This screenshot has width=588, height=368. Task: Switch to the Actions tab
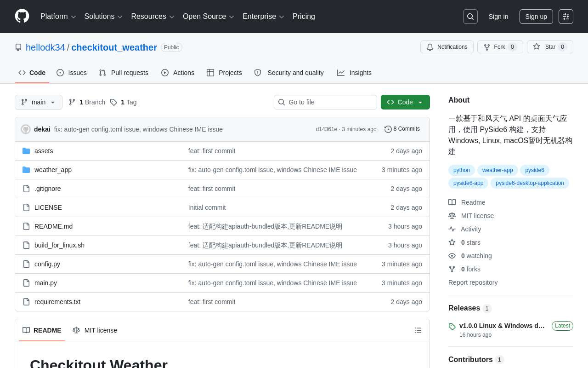pyautogui.click(x=178, y=73)
